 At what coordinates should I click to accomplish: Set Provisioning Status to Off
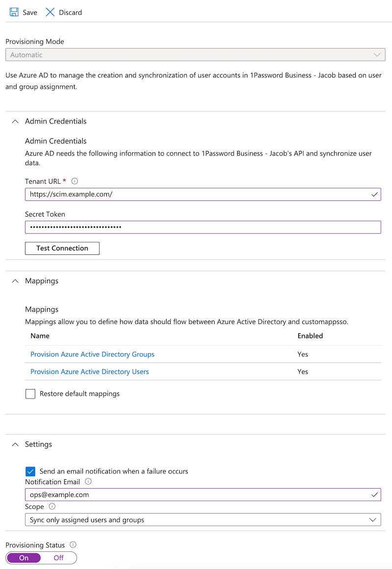click(x=58, y=558)
